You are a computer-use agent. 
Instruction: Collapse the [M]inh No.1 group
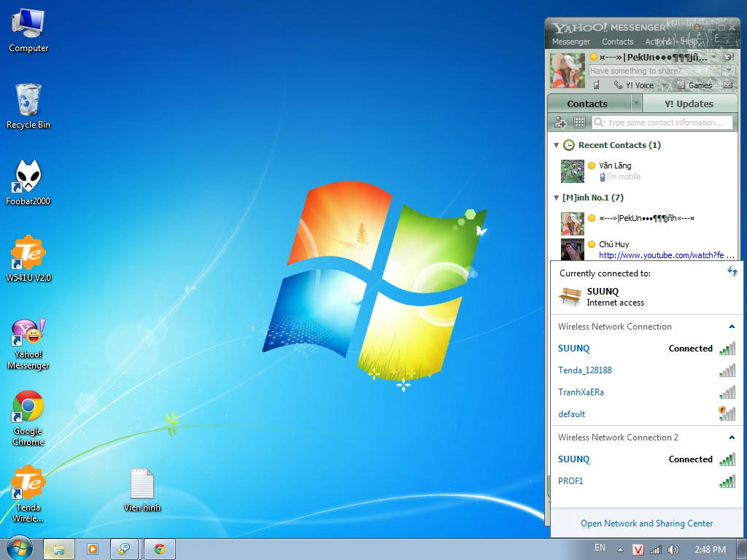[x=556, y=198]
